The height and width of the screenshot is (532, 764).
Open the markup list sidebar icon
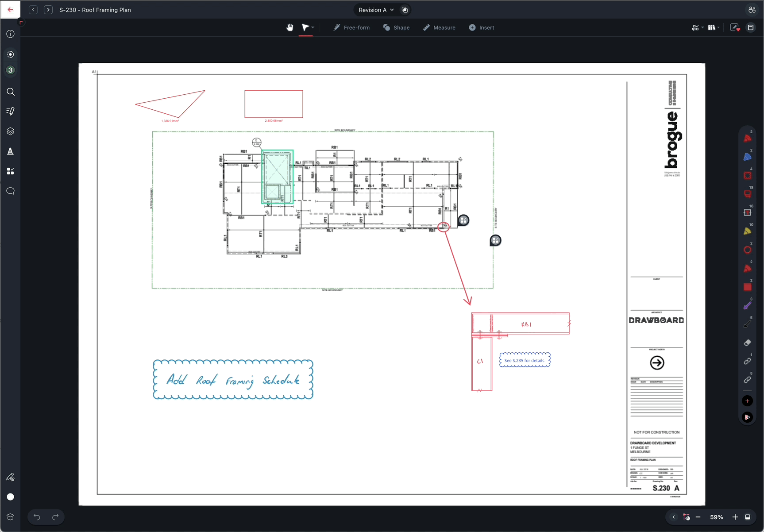coord(11,111)
